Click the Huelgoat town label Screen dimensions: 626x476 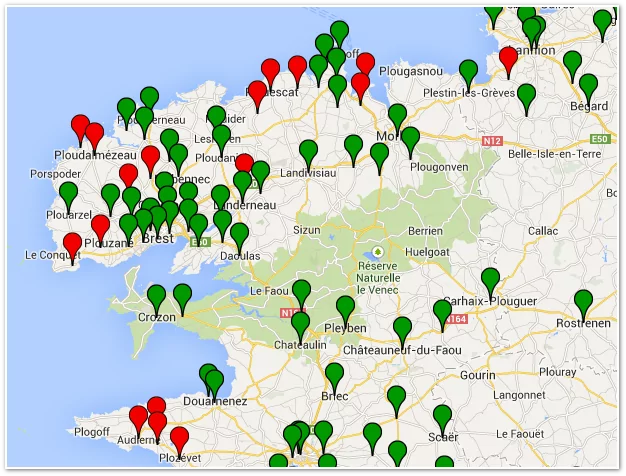[427, 252]
